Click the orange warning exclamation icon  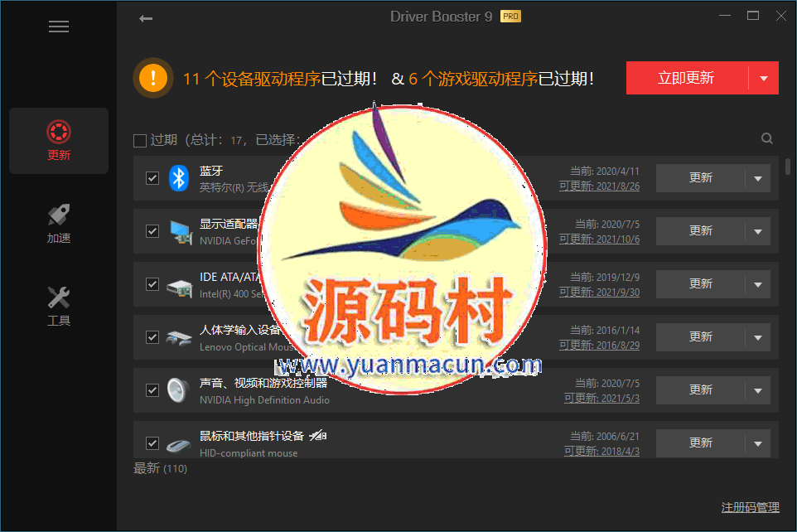coord(153,78)
